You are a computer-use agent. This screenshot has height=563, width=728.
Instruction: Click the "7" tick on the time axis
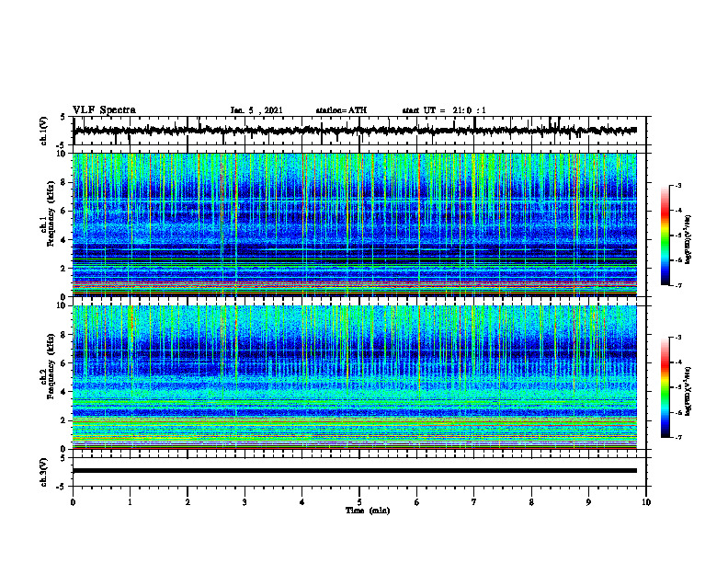(474, 502)
